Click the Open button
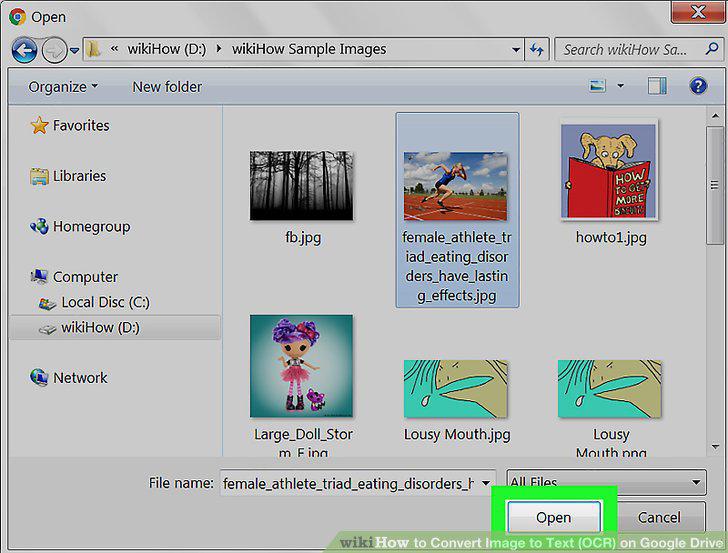This screenshot has height=553, width=728. click(553, 517)
